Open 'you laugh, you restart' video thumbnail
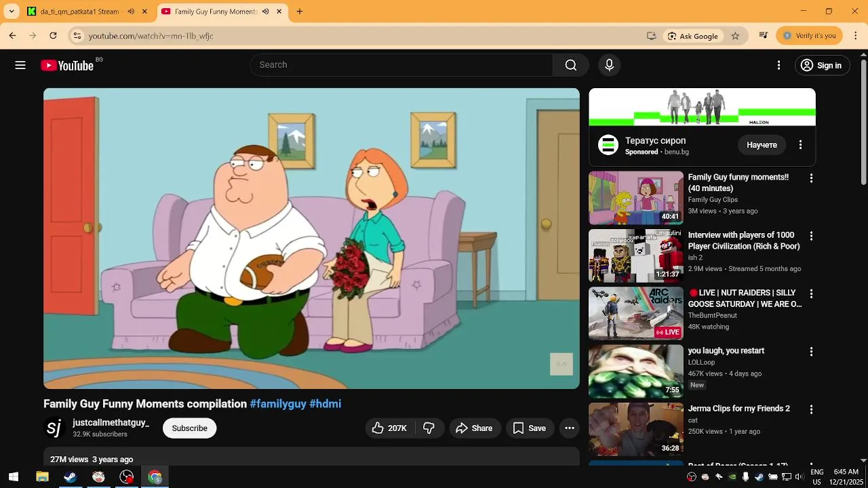 (x=636, y=371)
